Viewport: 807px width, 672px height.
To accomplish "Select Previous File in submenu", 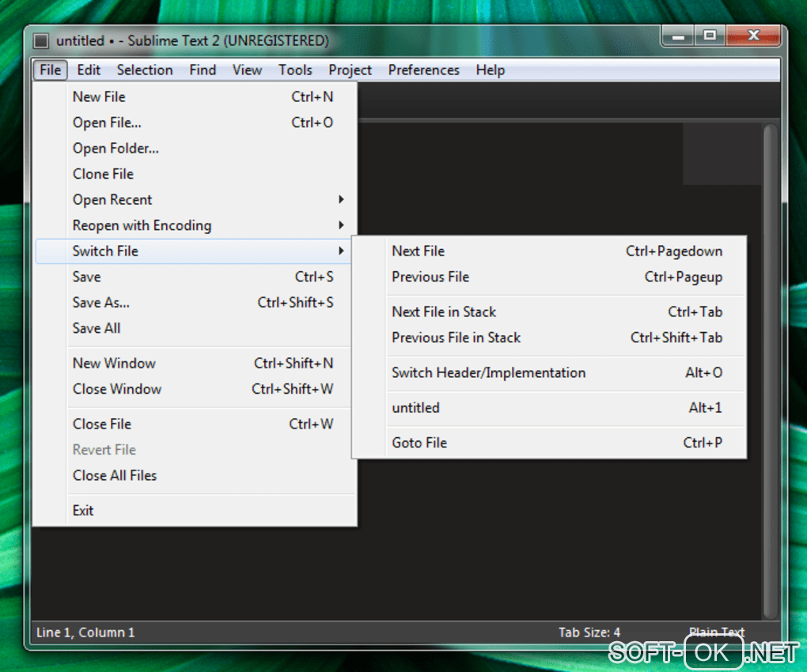I will [x=549, y=277].
